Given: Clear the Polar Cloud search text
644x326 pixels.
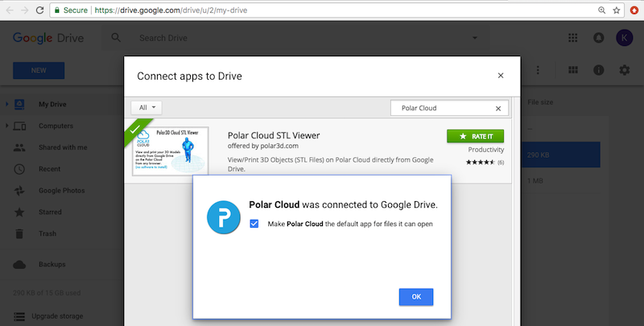Looking at the screenshot, I should pos(498,109).
